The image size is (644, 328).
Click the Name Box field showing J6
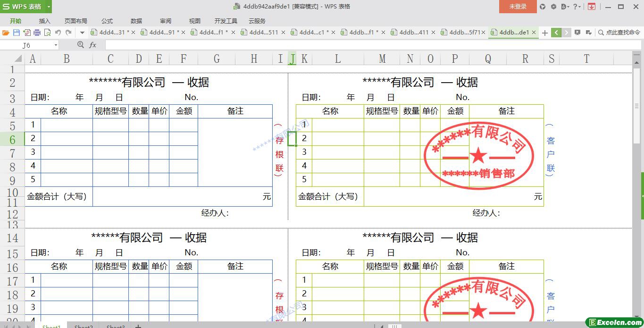point(26,45)
